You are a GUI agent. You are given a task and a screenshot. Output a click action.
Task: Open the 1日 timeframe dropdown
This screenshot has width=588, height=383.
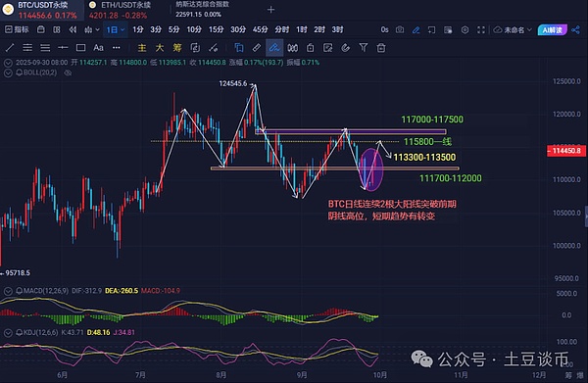coord(115,29)
